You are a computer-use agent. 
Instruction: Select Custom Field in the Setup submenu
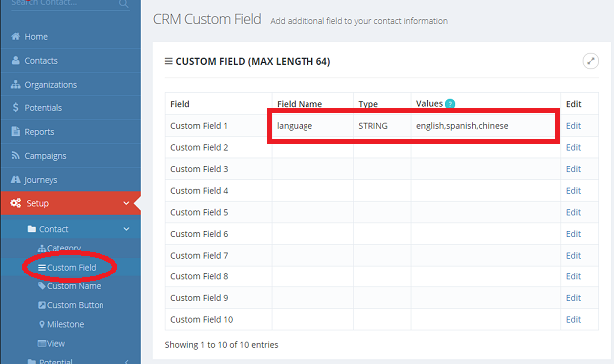coord(71,267)
